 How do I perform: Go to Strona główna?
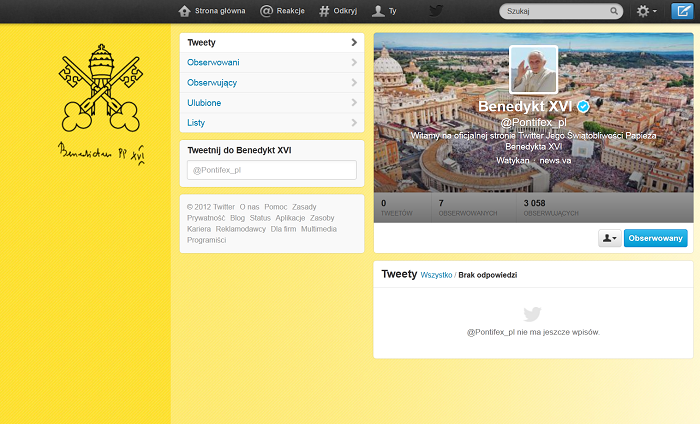point(212,11)
